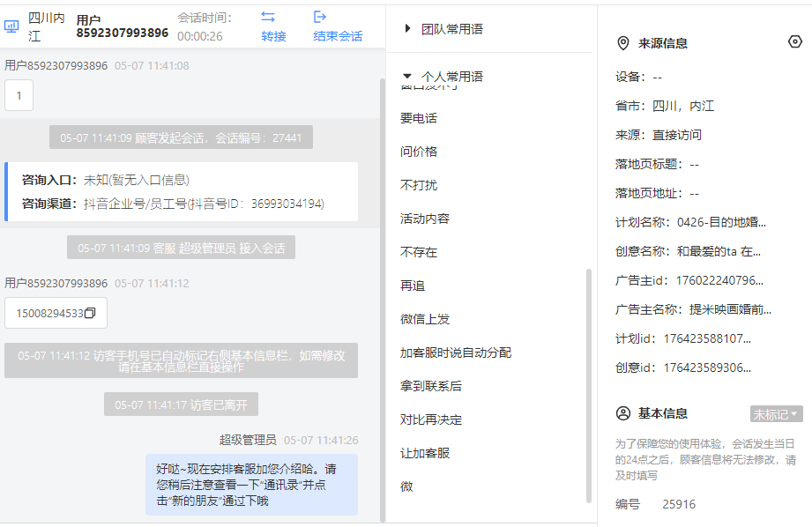Click the agent reply 好哒~现在安排客服 bubble

(251, 485)
